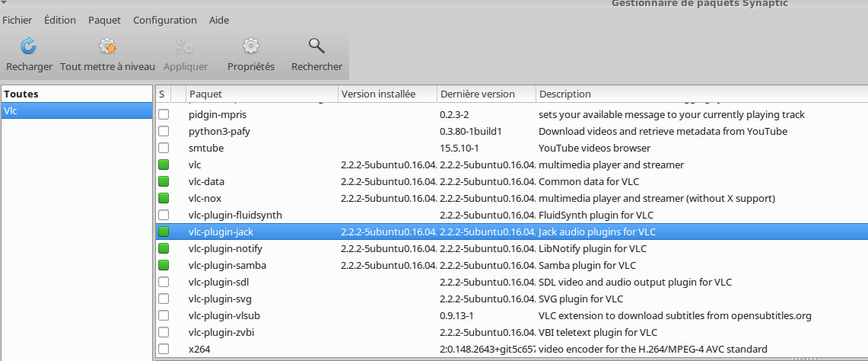
Task: Click installed status box of vlc-nox
Action: click(164, 198)
